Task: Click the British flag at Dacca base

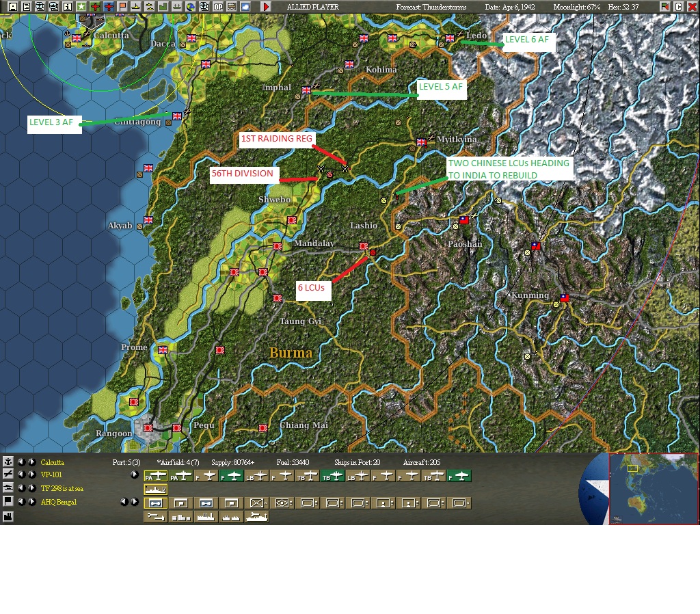Action: pos(191,38)
